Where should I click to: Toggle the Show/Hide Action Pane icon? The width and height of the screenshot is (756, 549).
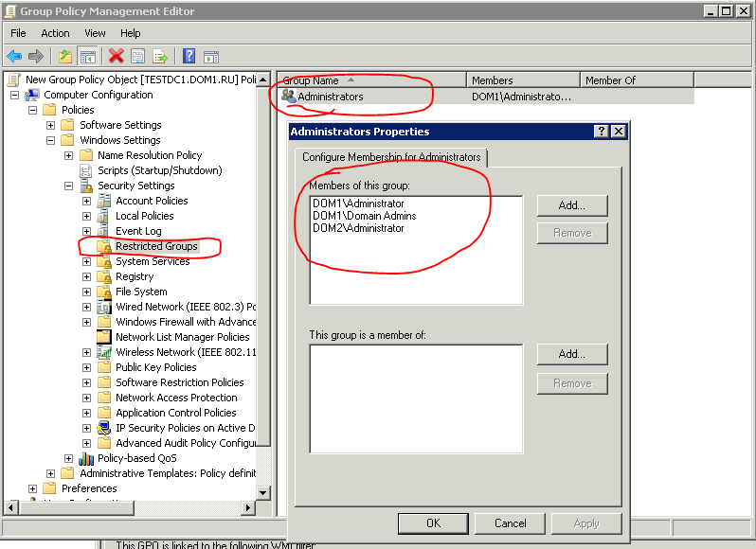211,57
